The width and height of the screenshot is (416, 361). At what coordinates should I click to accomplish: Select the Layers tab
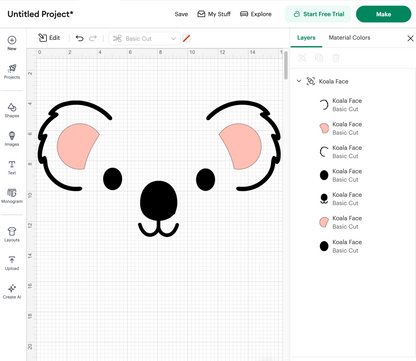pyautogui.click(x=306, y=38)
